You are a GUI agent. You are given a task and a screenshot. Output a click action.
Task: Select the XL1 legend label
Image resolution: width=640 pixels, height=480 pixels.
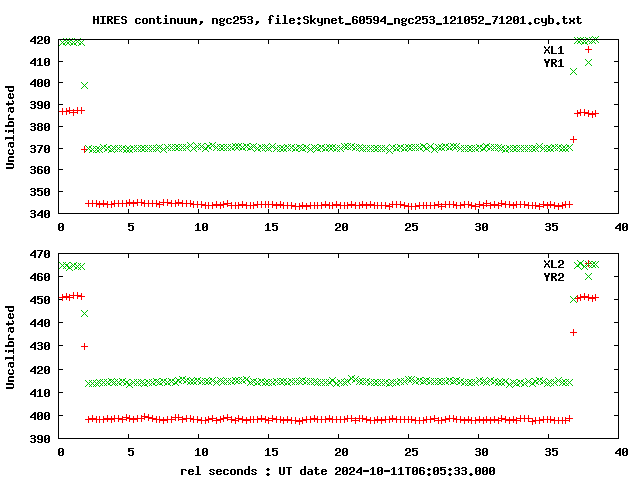[553, 50]
